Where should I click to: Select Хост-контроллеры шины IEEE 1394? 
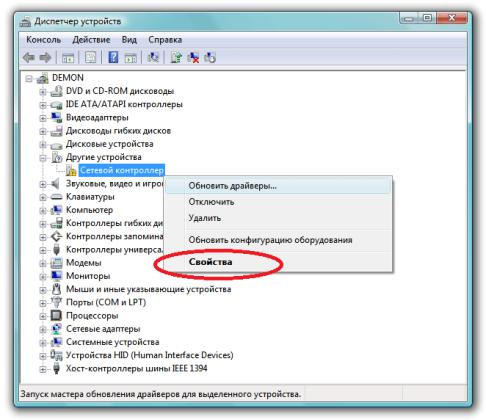click(136, 368)
